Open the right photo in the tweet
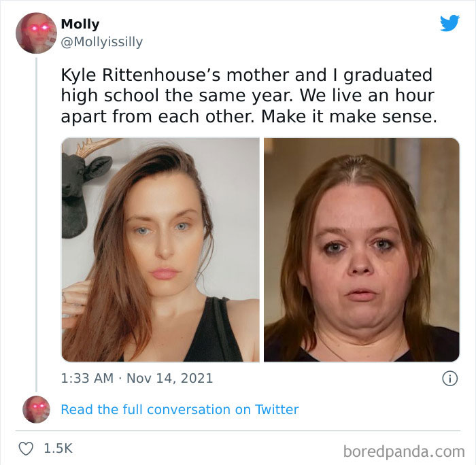This screenshot has height=465, width=476. point(361,249)
